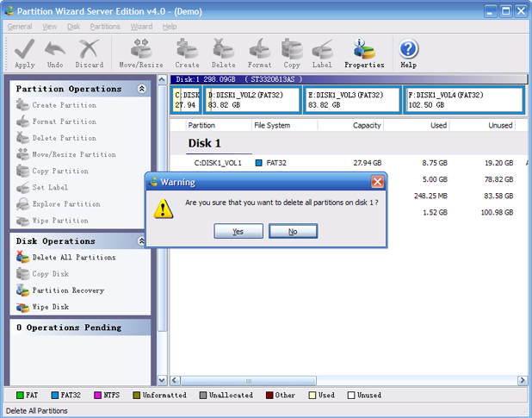Image resolution: width=532 pixels, height=418 pixels.
Task: Click the left arrow of horizontal scrollbar
Action: 175,380
